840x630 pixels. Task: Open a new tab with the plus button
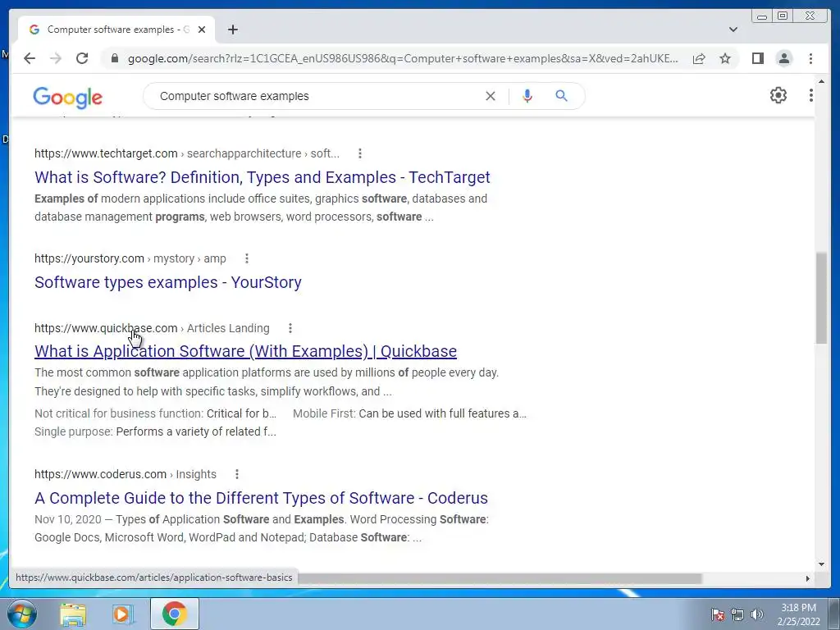pyautogui.click(x=232, y=30)
